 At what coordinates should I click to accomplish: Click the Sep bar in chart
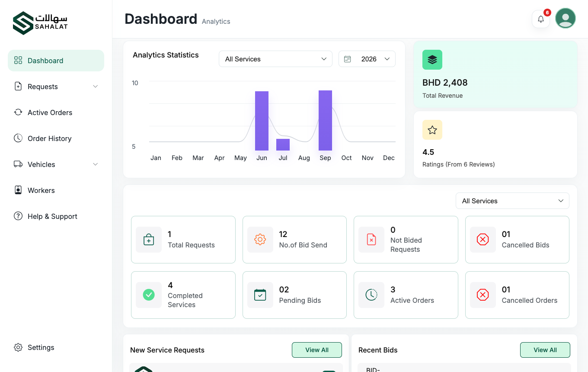click(x=325, y=120)
